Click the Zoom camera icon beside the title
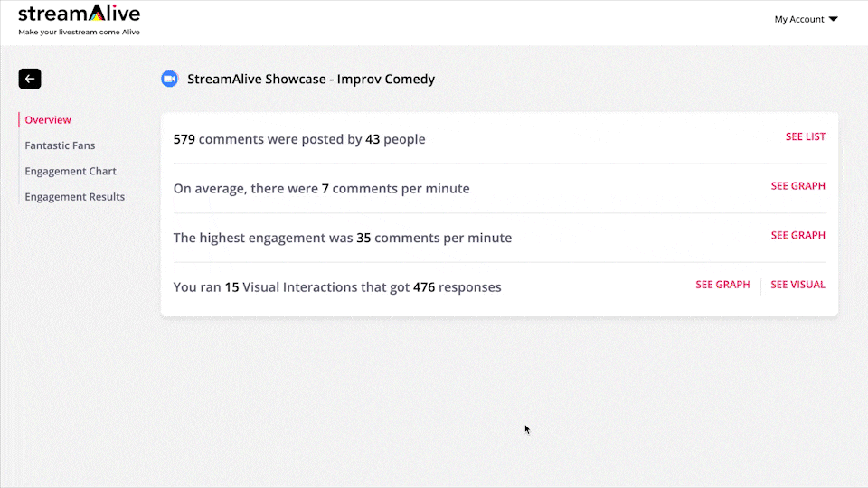This screenshot has width=868, height=488. click(x=169, y=79)
